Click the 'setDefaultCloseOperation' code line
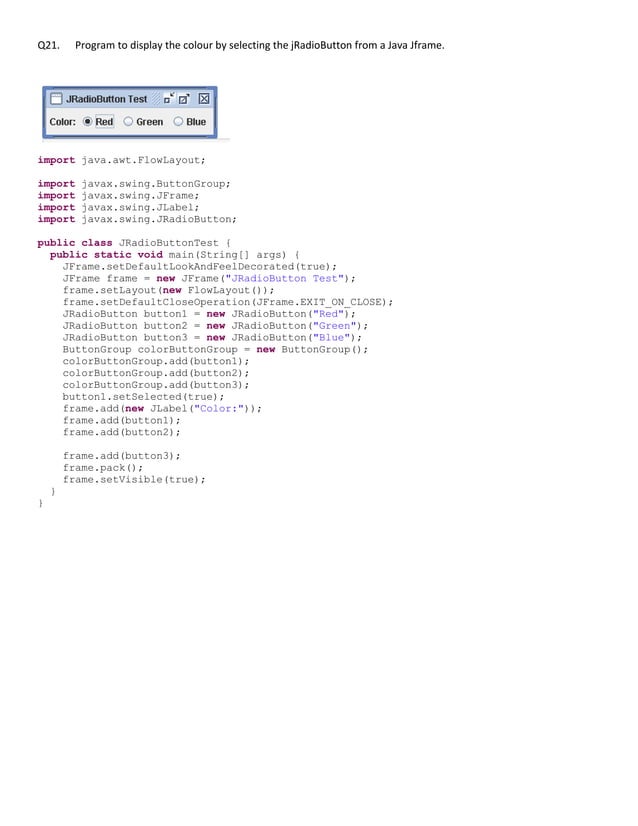Viewport: 638px width, 826px height. click(228, 302)
